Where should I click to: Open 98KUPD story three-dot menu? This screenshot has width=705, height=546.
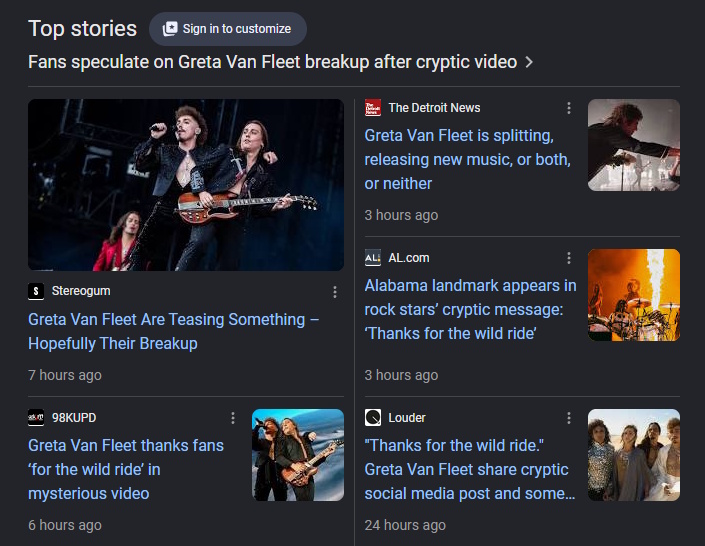[232, 418]
